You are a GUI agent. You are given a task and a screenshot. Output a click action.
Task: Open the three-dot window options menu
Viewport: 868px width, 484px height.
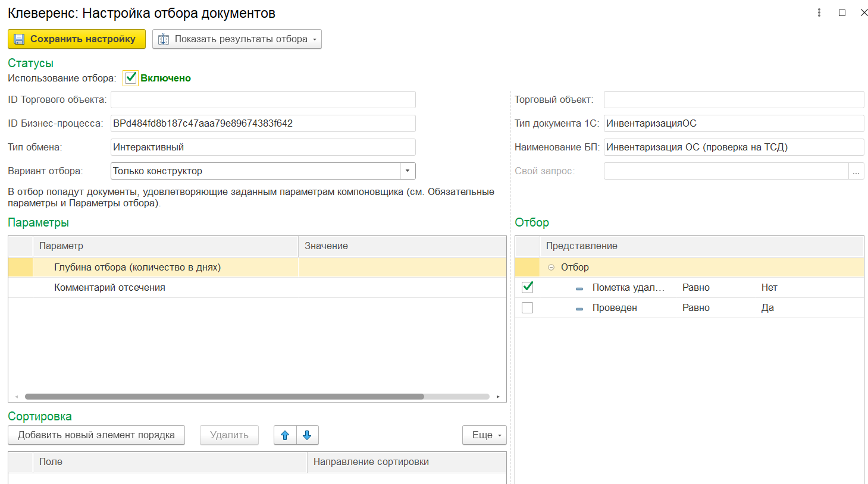(x=819, y=12)
